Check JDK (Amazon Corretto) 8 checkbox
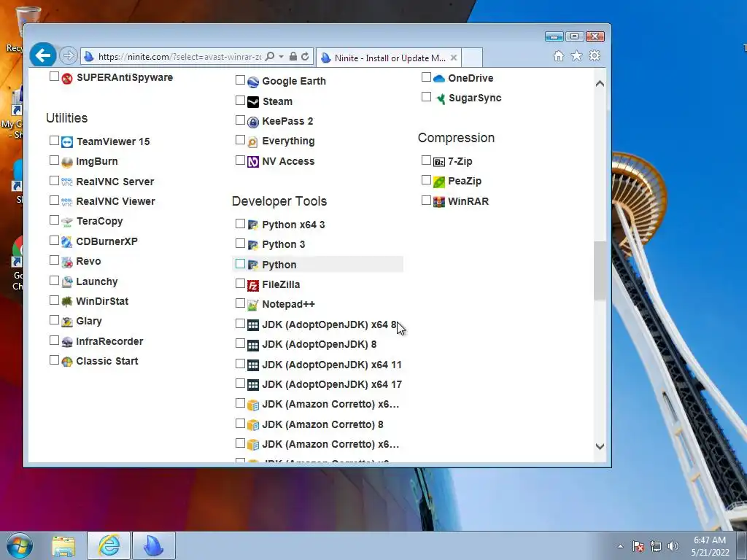Viewport: 747px width, 560px height. (x=240, y=424)
